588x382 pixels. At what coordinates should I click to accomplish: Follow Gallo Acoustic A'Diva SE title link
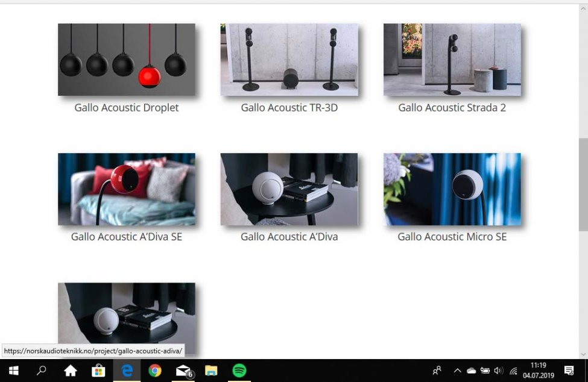pyautogui.click(x=127, y=237)
